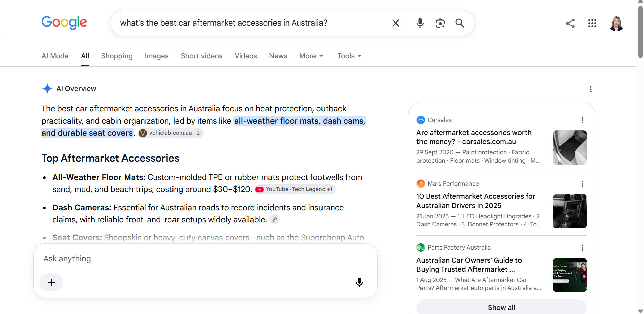The image size is (644, 314).
Task: Add attachment with plus button
Action: pos(51,282)
